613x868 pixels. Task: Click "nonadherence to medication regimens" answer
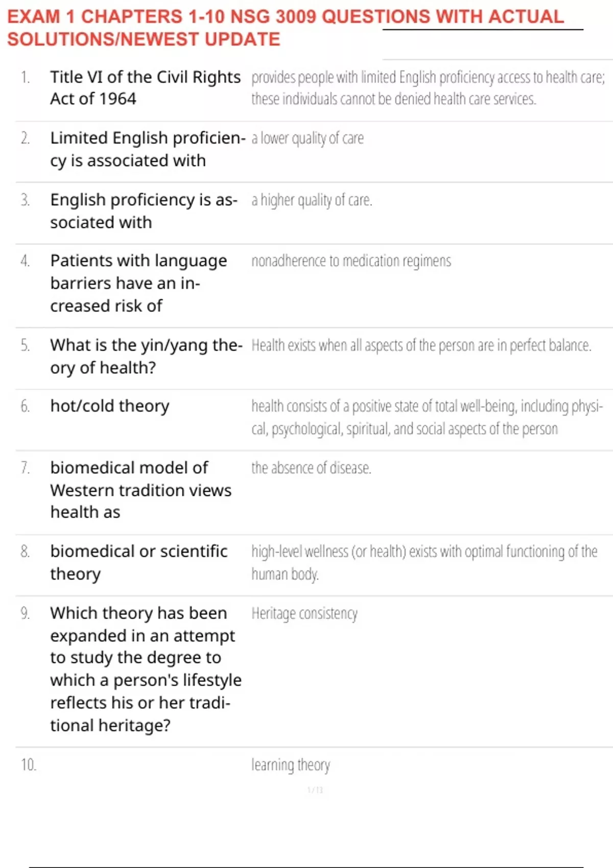351,261
